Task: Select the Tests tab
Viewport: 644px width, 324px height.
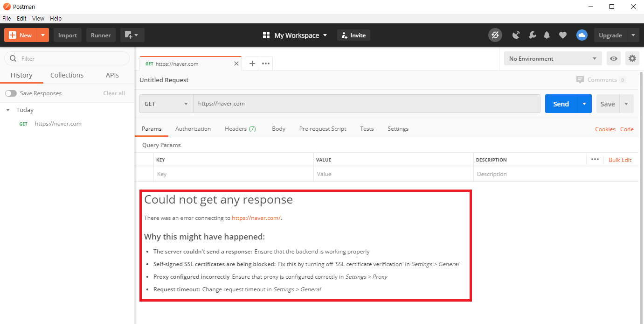Action: pyautogui.click(x=367, y=129)
